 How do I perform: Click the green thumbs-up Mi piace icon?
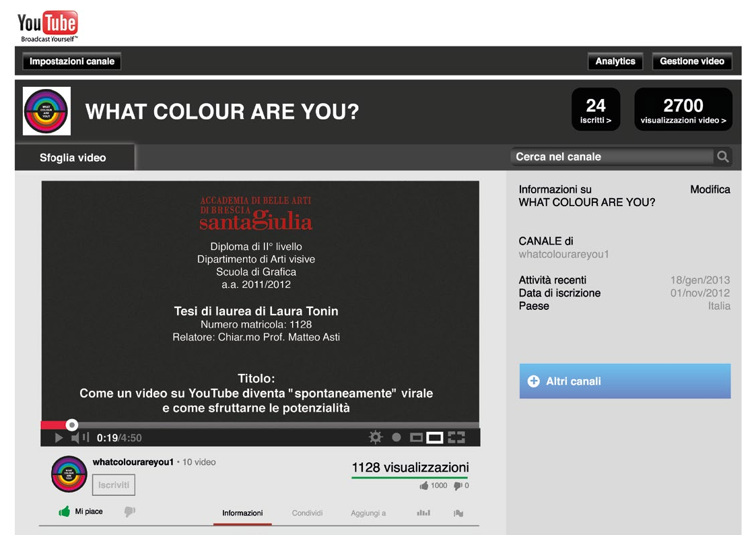click(64, 511)
